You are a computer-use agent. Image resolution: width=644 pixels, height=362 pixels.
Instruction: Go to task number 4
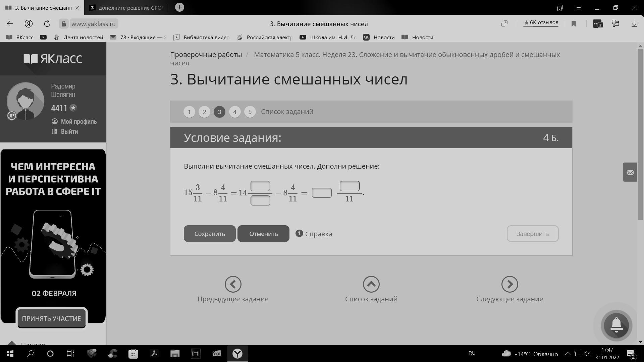coord(235,112)
